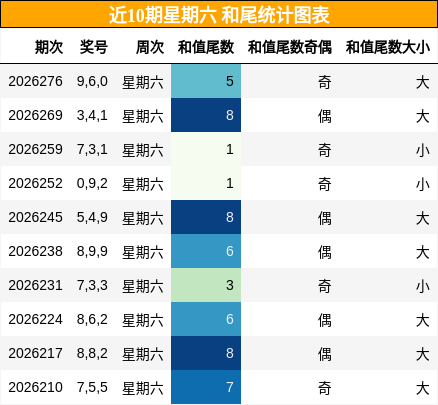Image resolution: width=438 pixels, height=405 pixels.
Task: Click the blue 6 cell in row 2026224
Action: (x=206, y=319)
